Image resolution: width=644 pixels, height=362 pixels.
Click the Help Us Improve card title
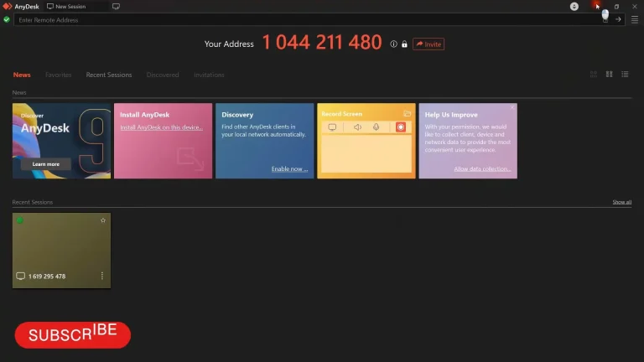[451, 115]
